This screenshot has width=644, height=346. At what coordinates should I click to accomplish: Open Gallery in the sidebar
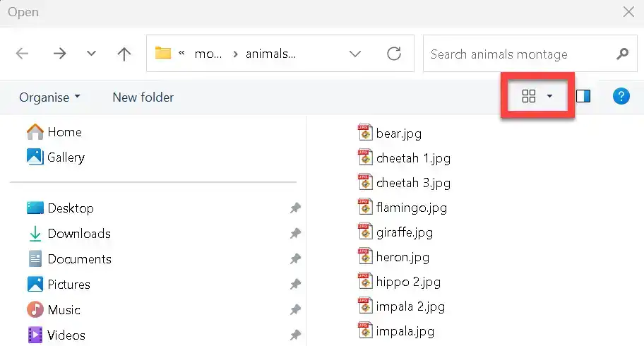65,157
